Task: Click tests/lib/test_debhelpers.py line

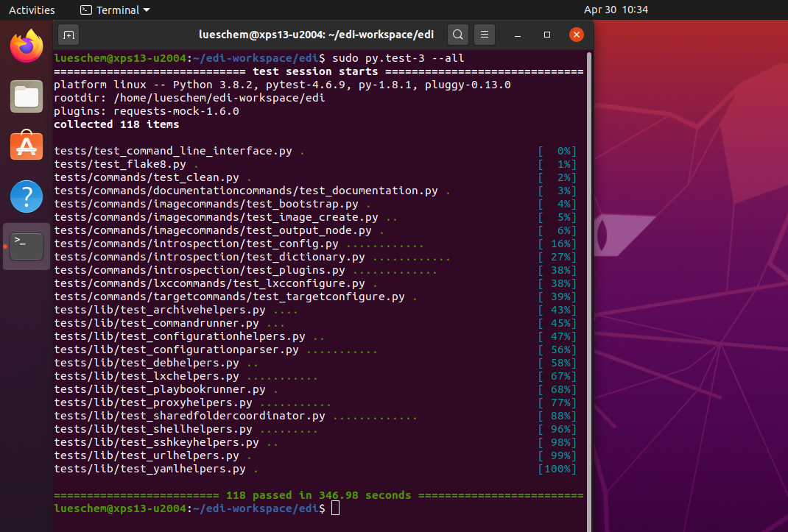Action: (x=314, y=363)
